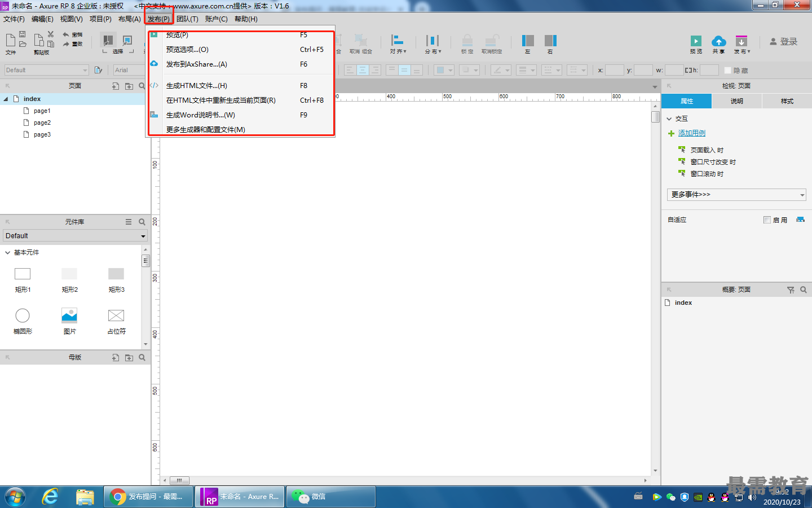Click the save disk icon

(23, 34)
